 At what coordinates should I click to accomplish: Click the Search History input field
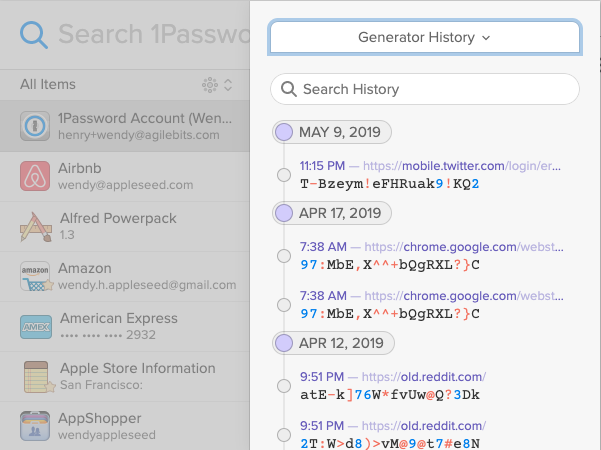click(x=425, y=89)
